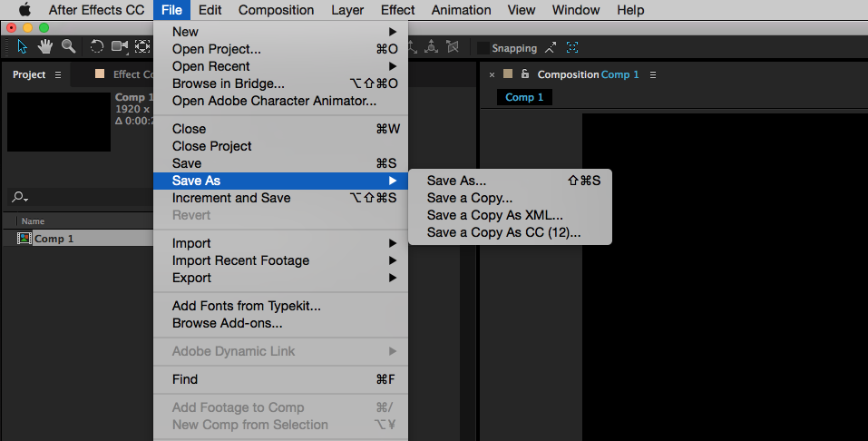Select the Rotation tool

pos(96,46)
